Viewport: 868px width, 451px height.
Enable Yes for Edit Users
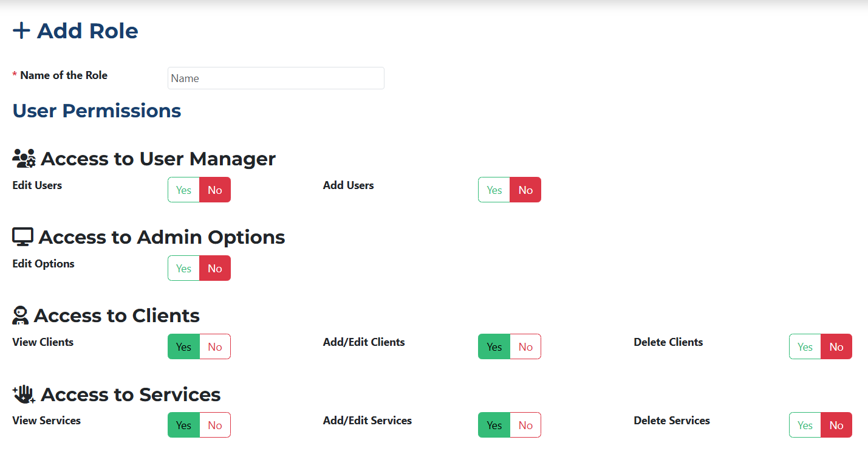[183, 190]
